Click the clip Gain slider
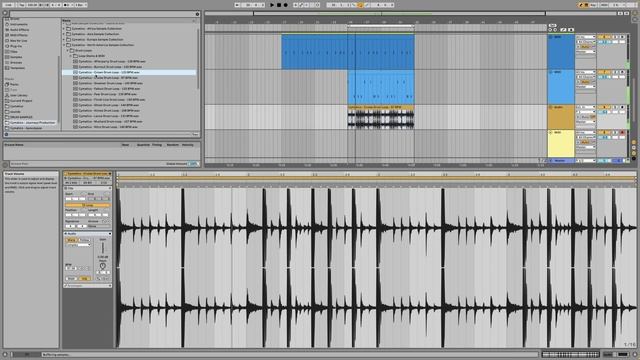This screenshot has width=640, height=360. pos(102,248)
